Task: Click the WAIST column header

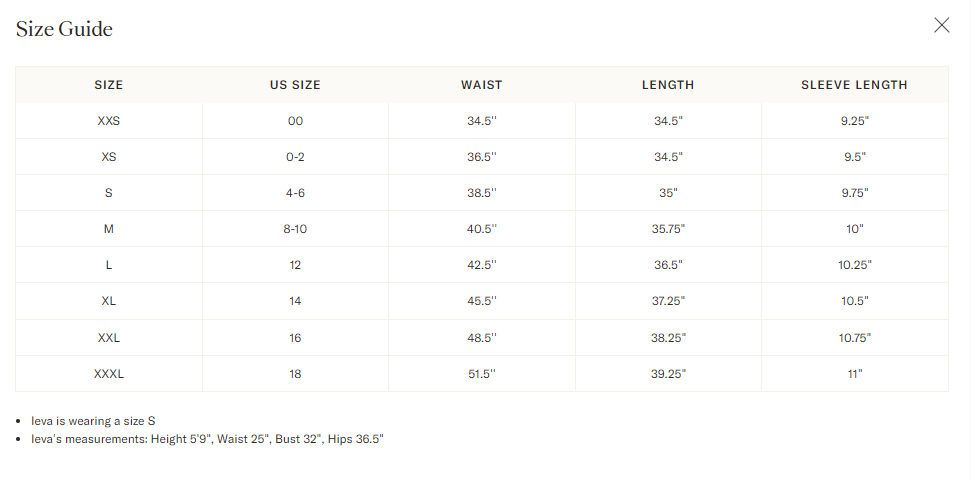Action: coord(482,85)
